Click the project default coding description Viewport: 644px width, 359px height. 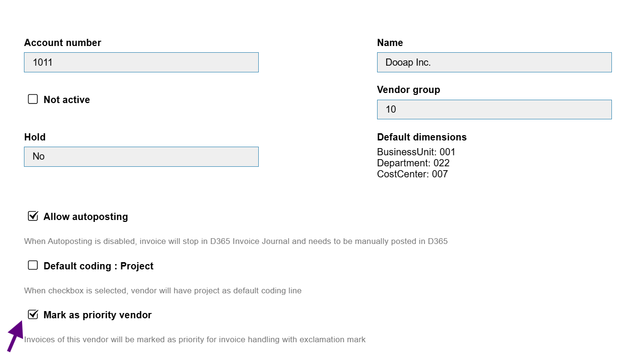pyautogui.click(x=162, y=290)
